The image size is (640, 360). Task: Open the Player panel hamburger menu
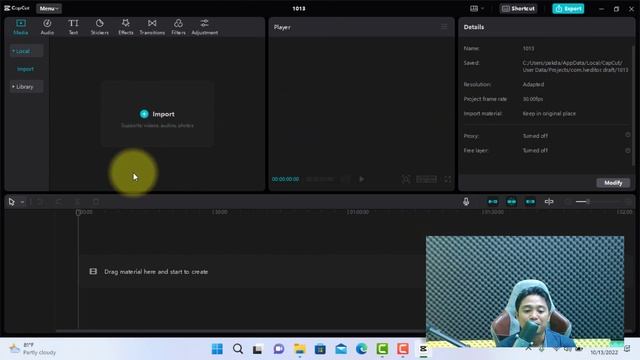444,27
